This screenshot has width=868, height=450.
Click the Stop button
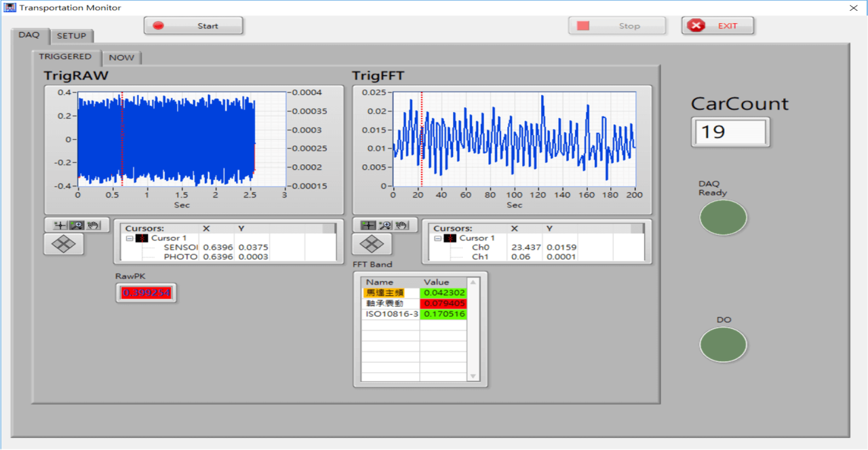[617, 26]
